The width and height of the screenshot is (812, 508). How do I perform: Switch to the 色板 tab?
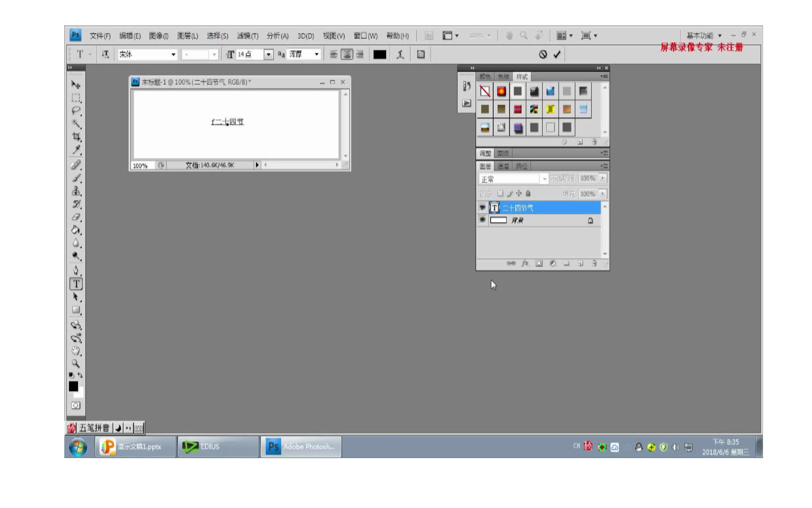(503, 76)
